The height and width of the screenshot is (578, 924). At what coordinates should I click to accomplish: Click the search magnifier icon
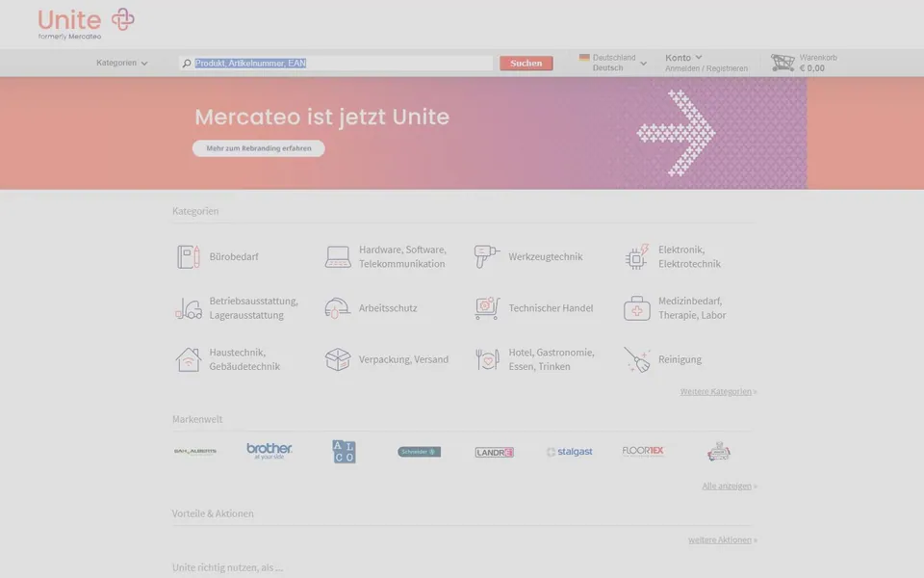187,64
